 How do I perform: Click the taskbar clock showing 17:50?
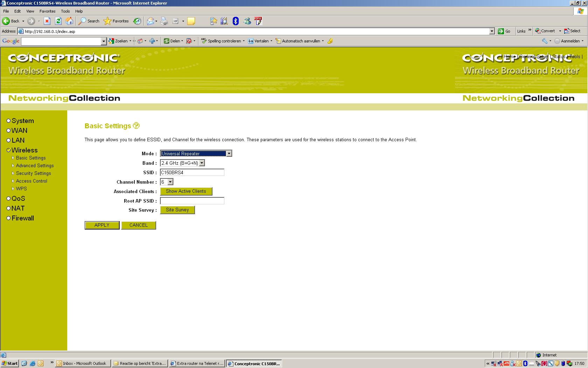coord(580,363)
